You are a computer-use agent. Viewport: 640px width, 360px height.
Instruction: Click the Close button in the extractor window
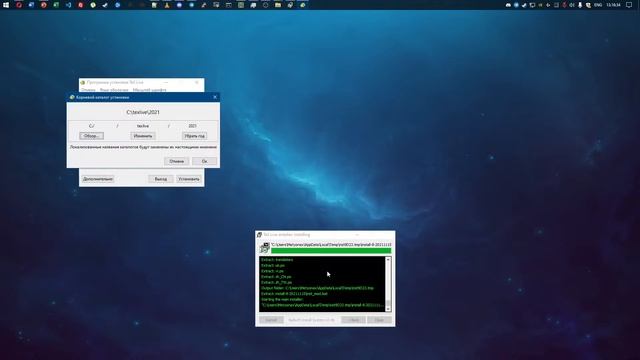point(379,320)
